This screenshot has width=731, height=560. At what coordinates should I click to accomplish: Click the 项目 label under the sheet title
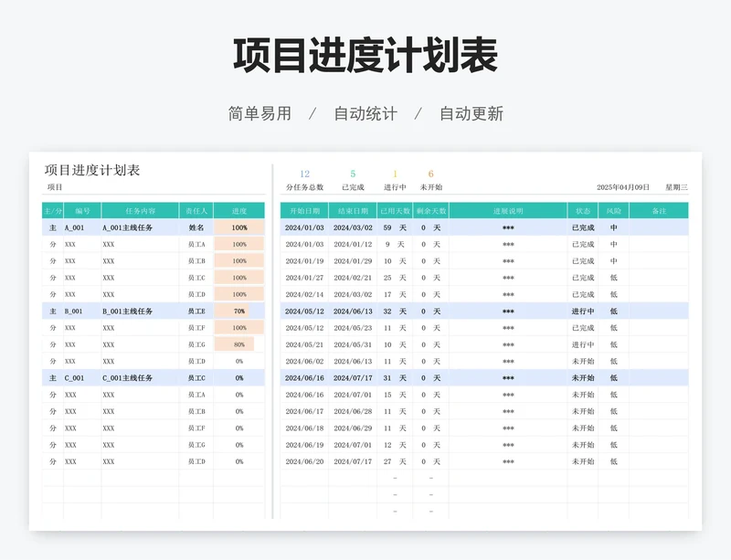pyautogui.click(x=55, y=187)
